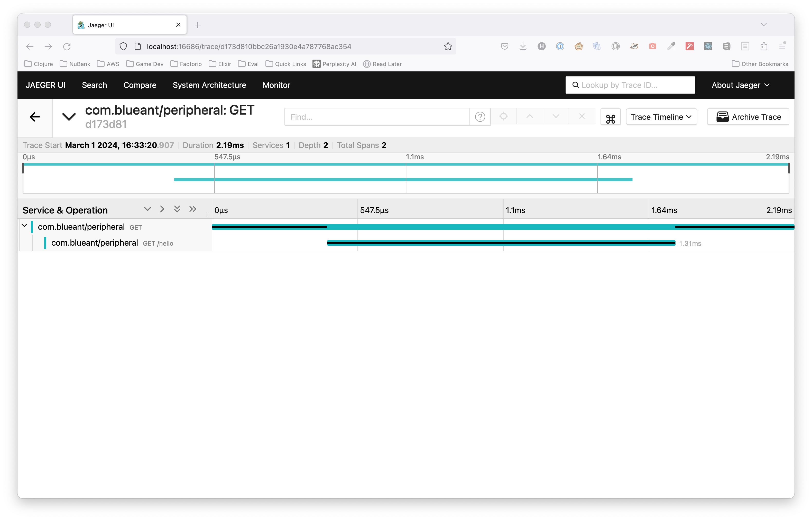This screenshot has width=812, height=520.
Task: Click the downward navigation arrow in trace view
Action: tap(555, 117)
